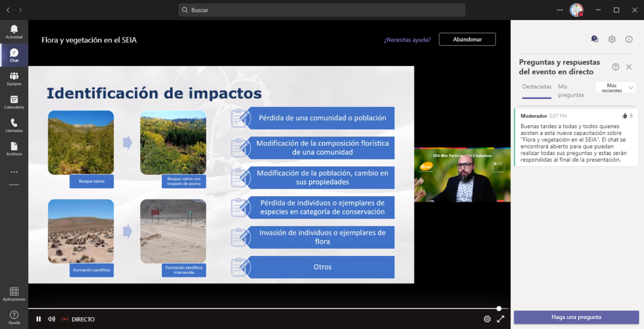This screenshot has width=644, height=329.
Task: Select the Destacadas tab
Action: pyautogui.click(x=537, y=87)
